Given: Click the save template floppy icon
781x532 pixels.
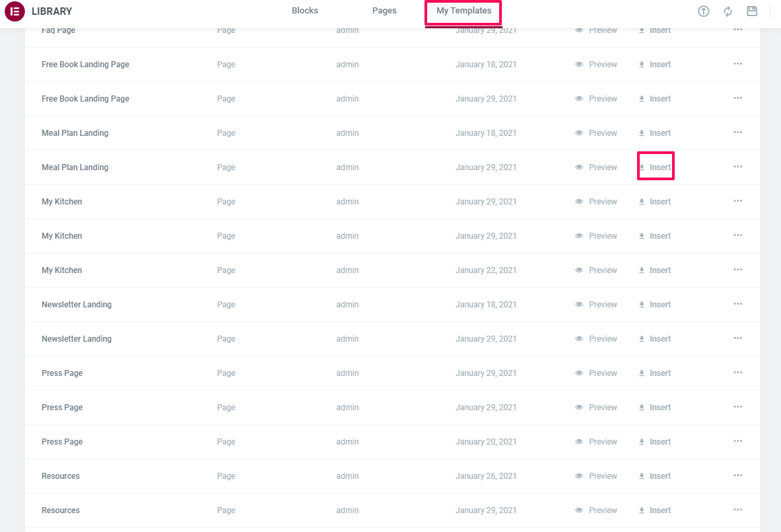Looking at the screenshot, I should coord(752,11).
